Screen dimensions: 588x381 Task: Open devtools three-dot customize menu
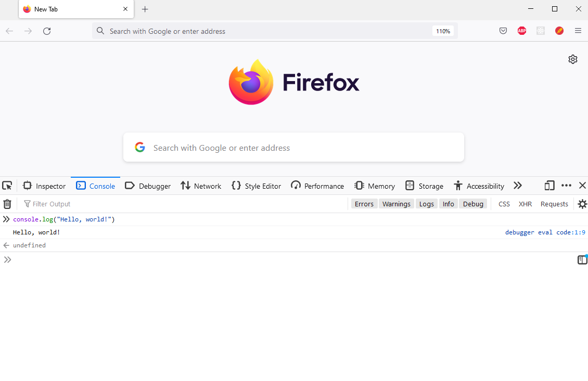click(x=566, y=186)
